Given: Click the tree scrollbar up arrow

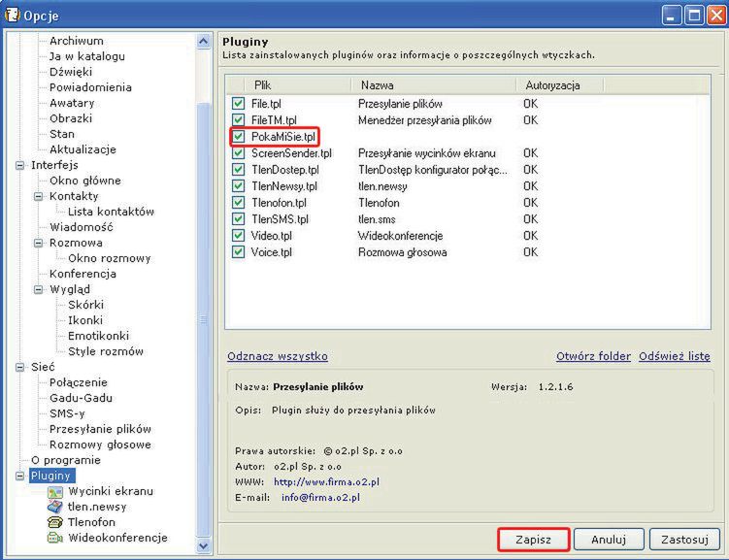Looking at the screenshot, I should coord(203,42).
